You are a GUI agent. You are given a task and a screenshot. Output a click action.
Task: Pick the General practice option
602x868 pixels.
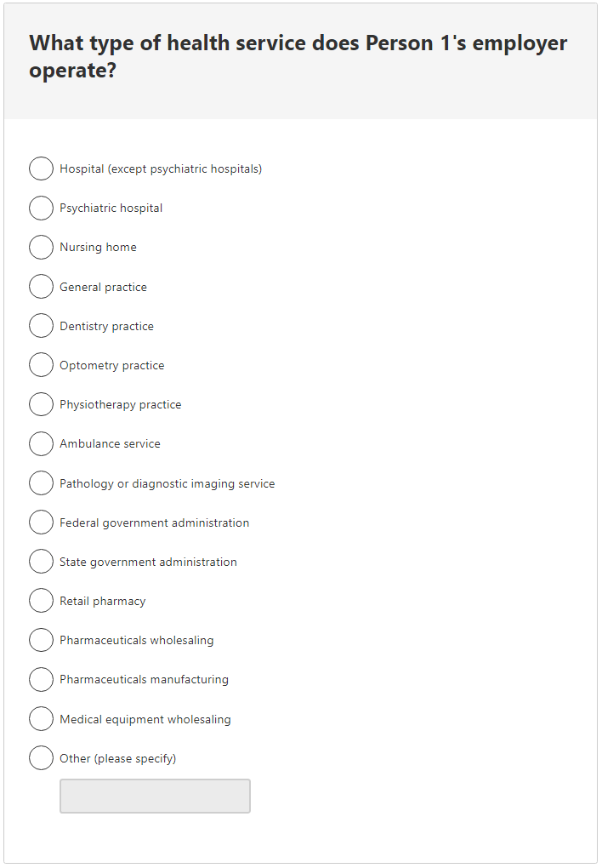(x=41, y=286)
